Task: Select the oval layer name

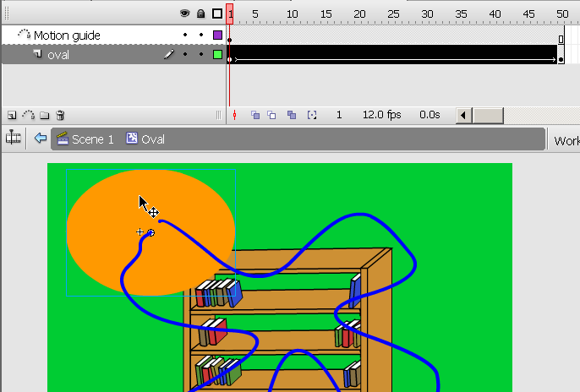Action: [58, 55]
